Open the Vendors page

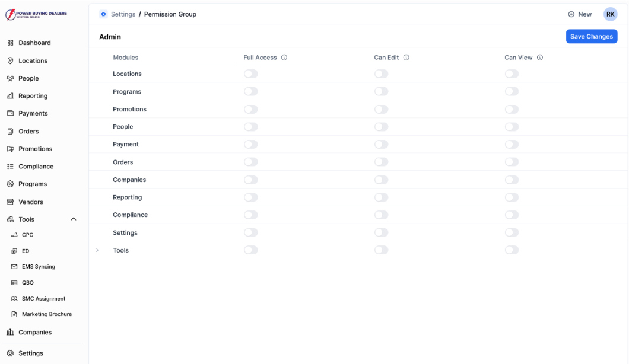pos(30,202)
